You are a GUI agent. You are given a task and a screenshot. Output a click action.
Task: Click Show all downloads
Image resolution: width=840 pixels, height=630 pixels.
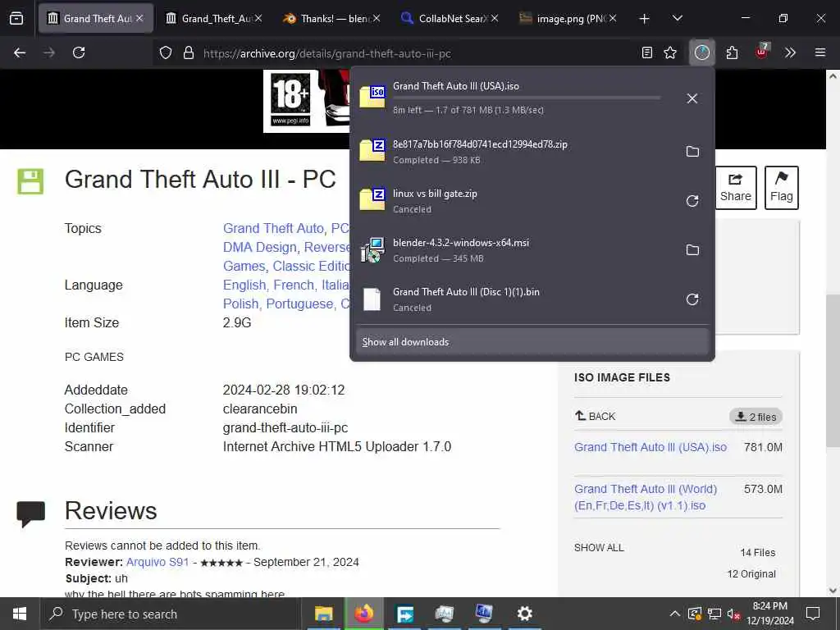[532, 342]
